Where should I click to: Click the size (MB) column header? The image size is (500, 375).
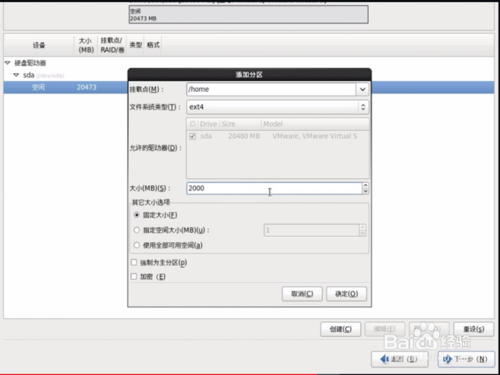pyautogui.click(x=86, y=45)
